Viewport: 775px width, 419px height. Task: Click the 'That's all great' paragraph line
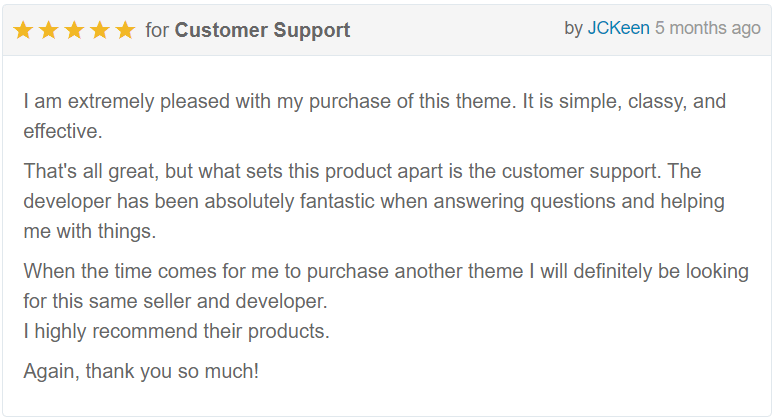[x=362, y=172]
